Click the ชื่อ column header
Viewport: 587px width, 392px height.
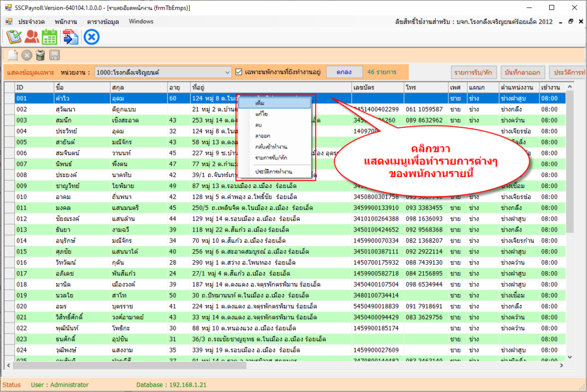pos(82,87)
